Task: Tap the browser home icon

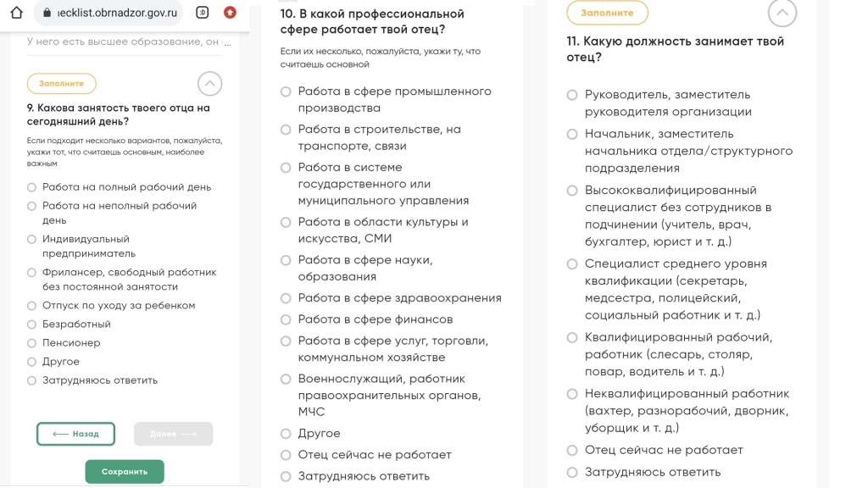Action: click(16, 13)
